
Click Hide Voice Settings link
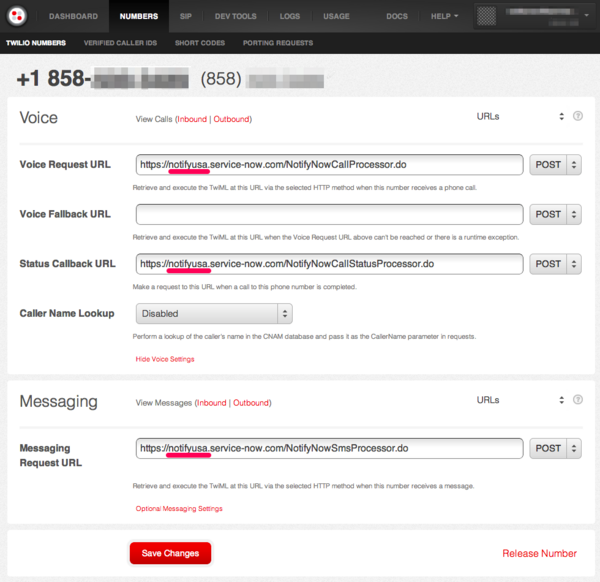(165, 359)
